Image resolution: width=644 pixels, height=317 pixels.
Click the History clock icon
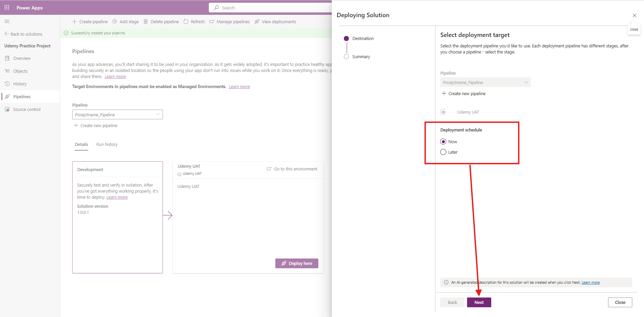tap(7, 84)
